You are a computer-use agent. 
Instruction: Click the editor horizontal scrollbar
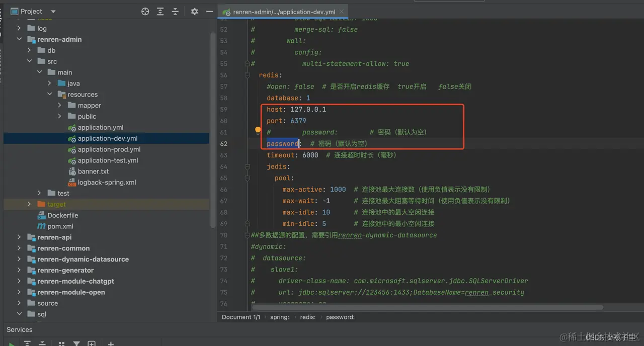pos(427,307)
